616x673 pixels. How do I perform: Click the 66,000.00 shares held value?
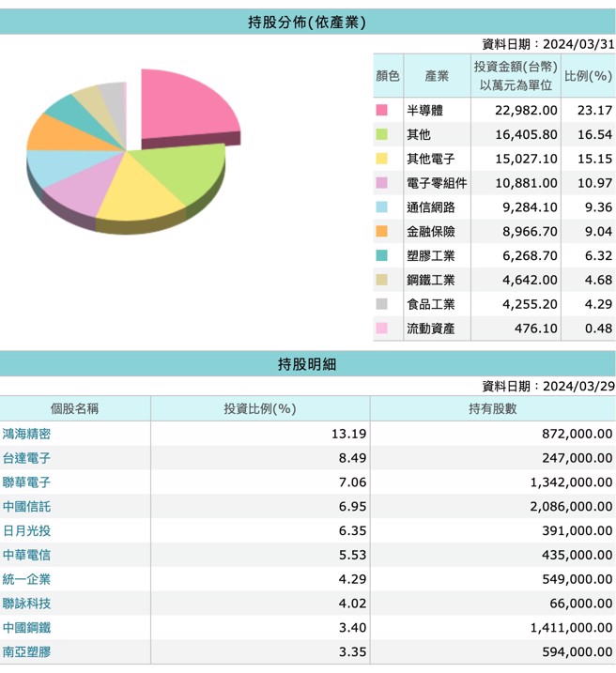pos(581,604)
